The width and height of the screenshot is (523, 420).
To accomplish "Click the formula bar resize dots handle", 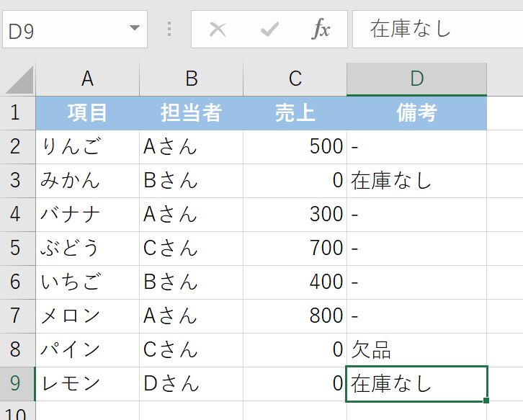I will point(169,29).
